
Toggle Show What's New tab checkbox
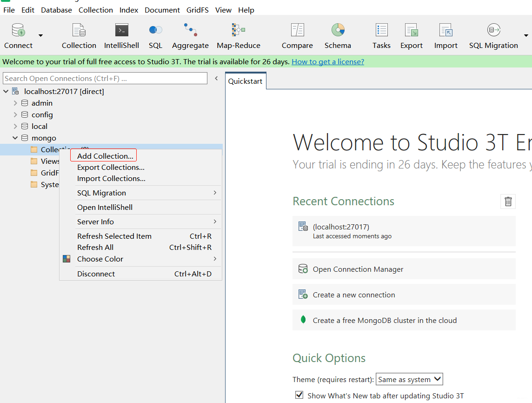[x=299, y=395]
